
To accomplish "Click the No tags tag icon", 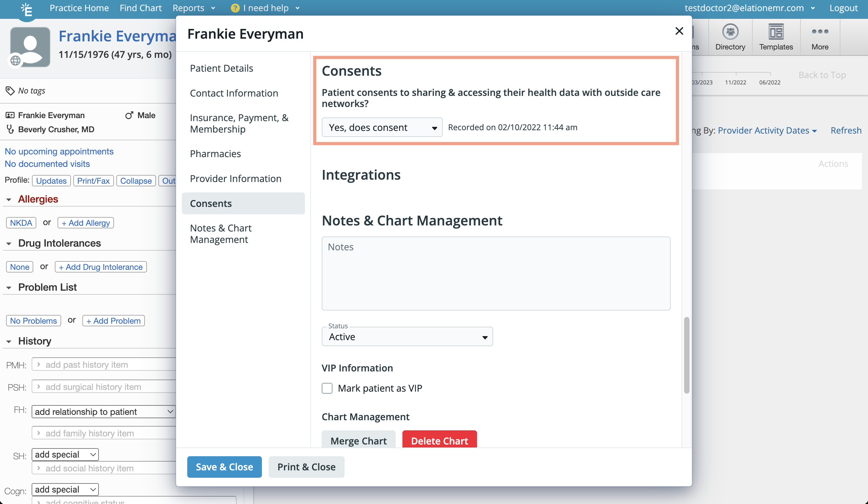I will coord(10,91).
